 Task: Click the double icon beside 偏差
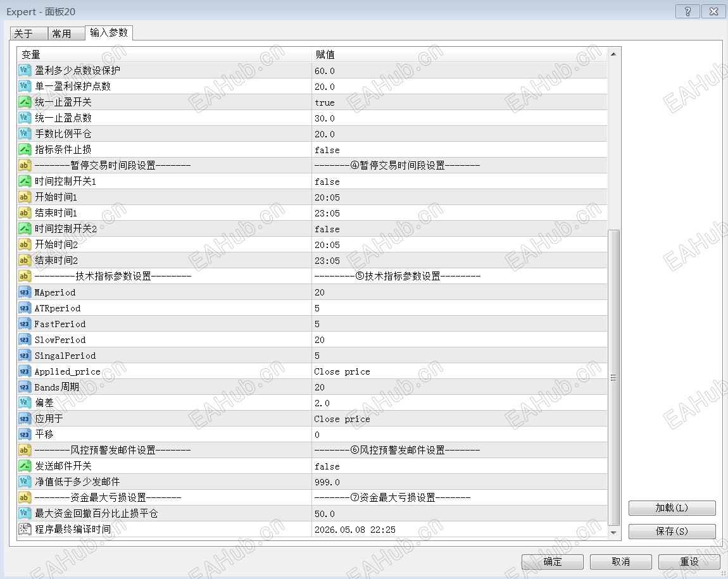tap(24, 402)
